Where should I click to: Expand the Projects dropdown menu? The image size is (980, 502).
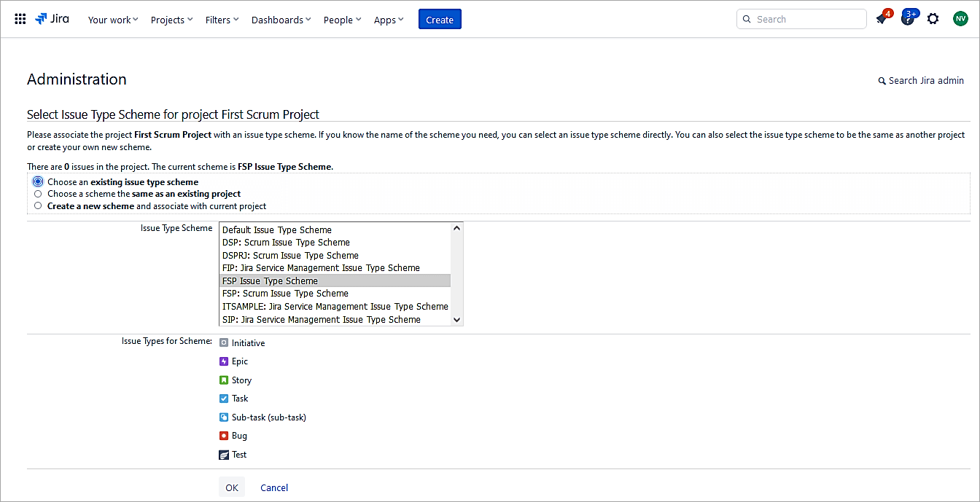(x=171, y=20)
